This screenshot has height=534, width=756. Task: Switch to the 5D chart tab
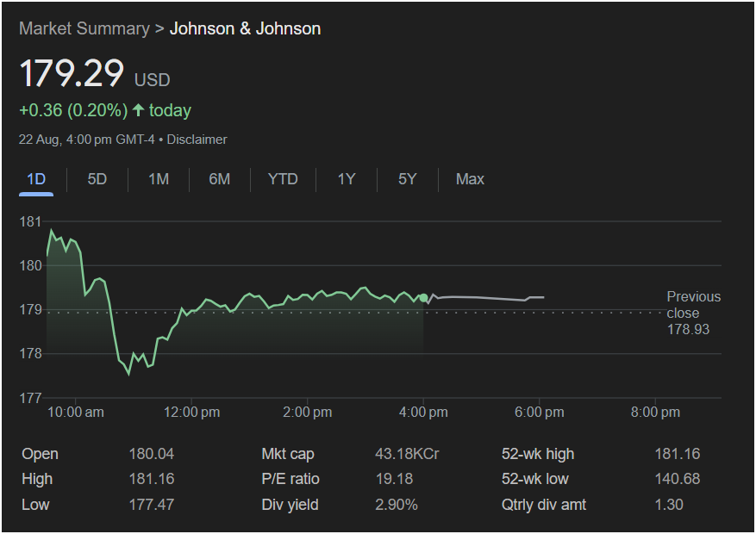(x=97, y=179)
